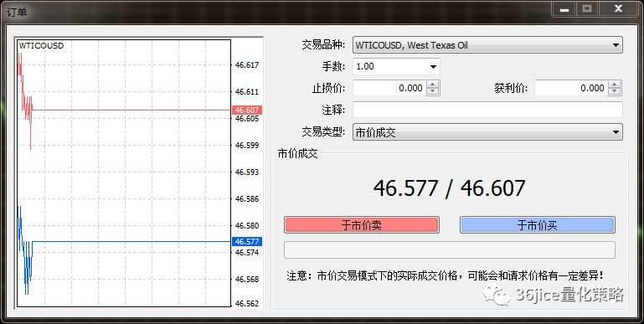
Task: Click the 市价成交 group heading
Action: [298, 154]
